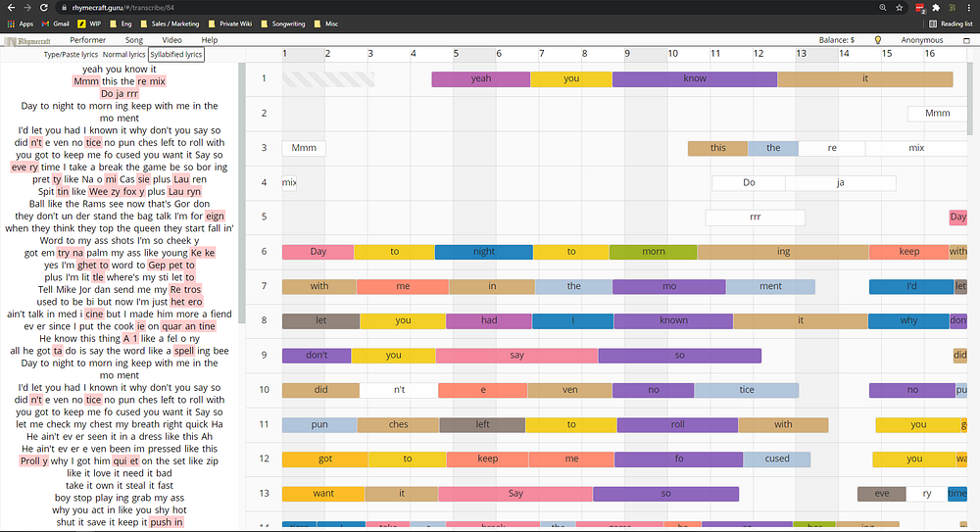This screenshot has height=532, width=980.
Task: Go back in the browser
Action: click(x=11, y=8)
